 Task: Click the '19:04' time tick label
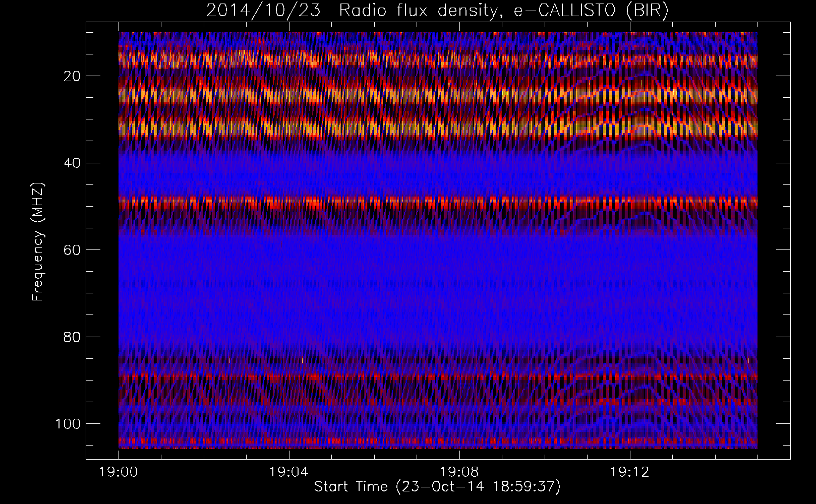tap(289, 472)
